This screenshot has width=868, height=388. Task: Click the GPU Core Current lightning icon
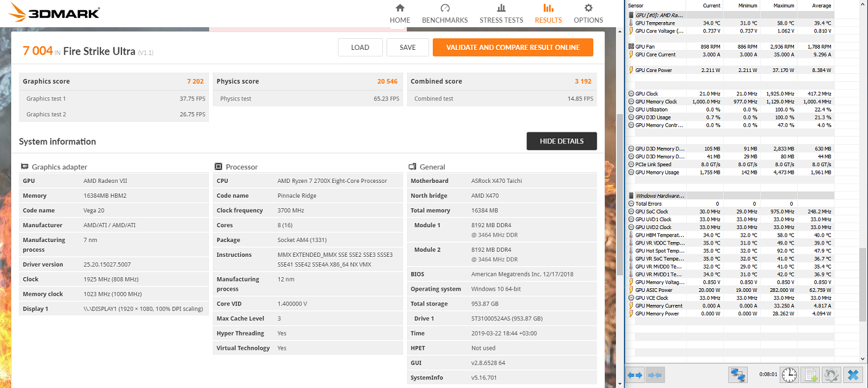[x=631, y=54]
